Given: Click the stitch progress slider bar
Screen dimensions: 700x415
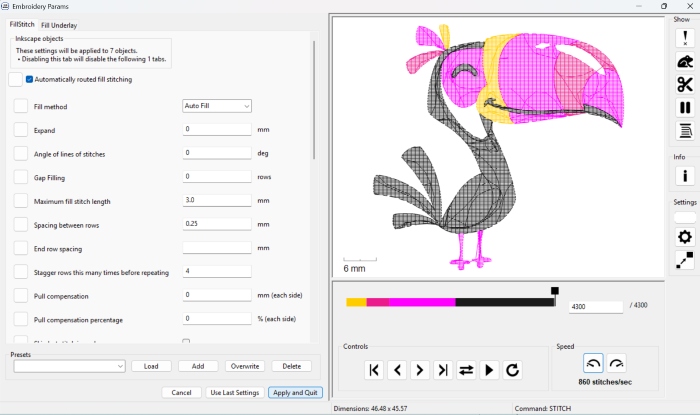Looking at the screenshot, I should (450, 302).
